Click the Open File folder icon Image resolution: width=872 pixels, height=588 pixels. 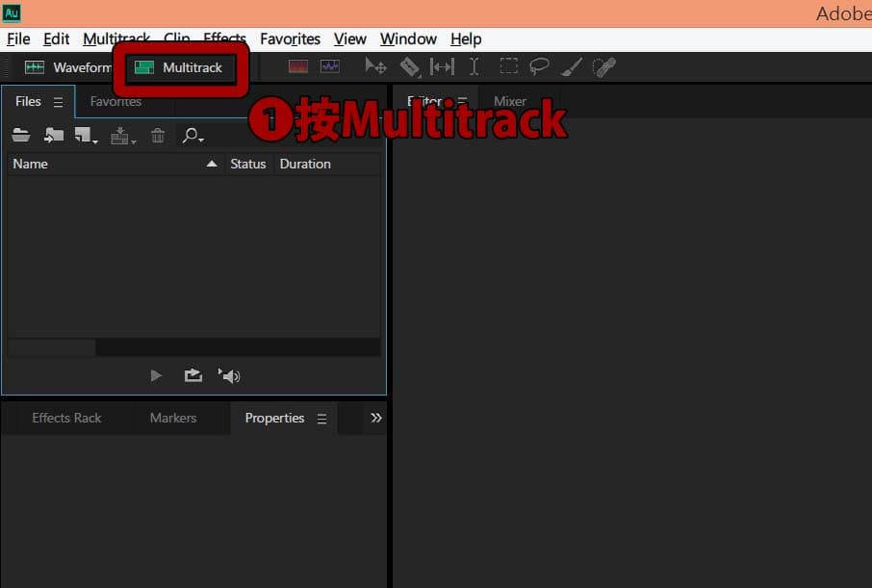21,135
